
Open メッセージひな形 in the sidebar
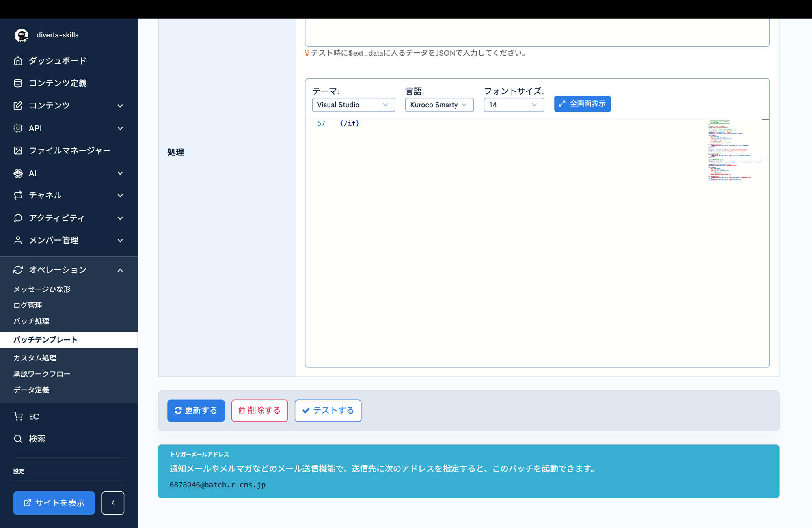[42, 289]
